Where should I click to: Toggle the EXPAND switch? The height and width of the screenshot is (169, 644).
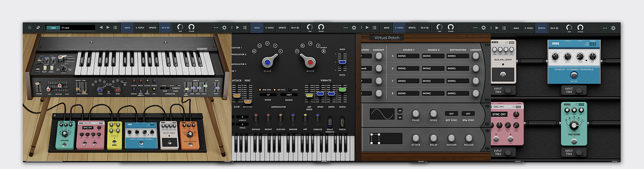[256, 119]
